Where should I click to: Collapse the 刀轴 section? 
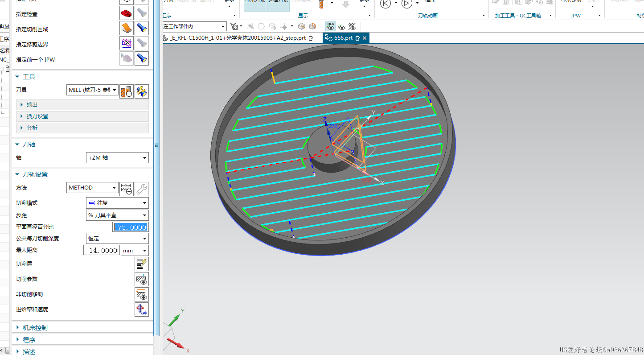coord(17,144)
